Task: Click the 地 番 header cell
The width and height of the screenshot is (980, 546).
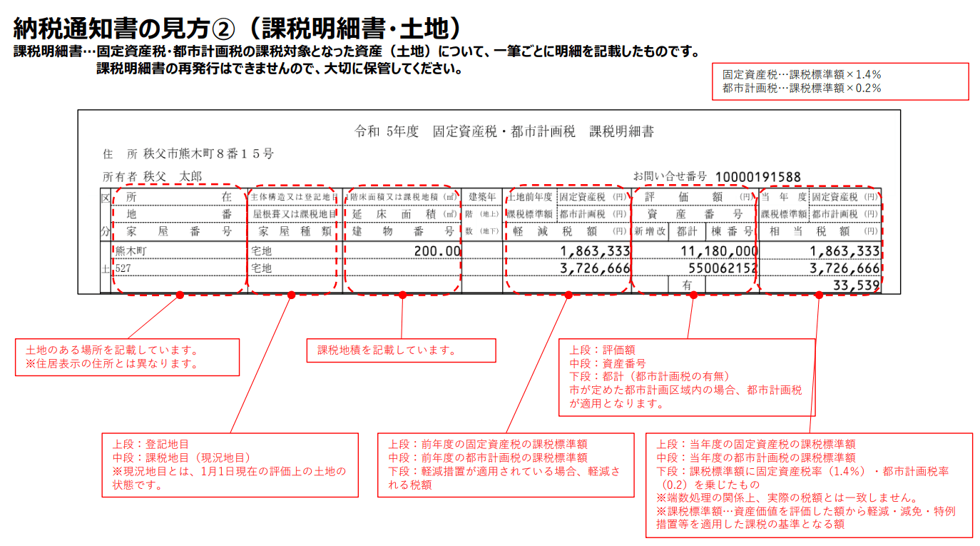Action: tap(179, 213)
